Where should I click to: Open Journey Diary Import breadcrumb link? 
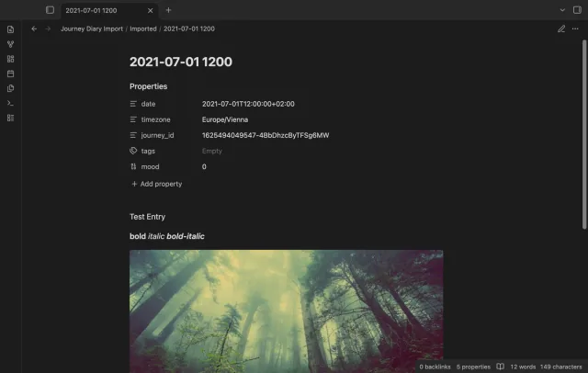92,28
